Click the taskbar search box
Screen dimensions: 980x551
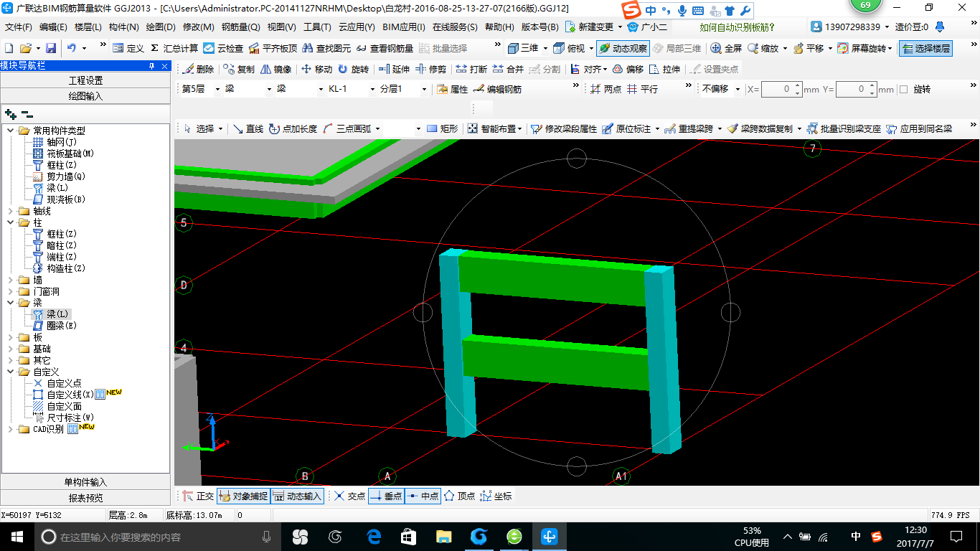(157, 536)
